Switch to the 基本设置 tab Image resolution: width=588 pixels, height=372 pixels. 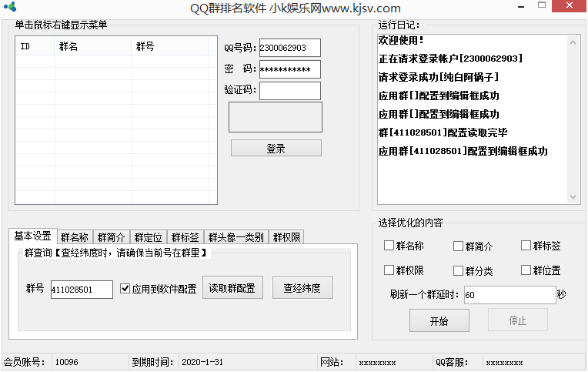32,236
